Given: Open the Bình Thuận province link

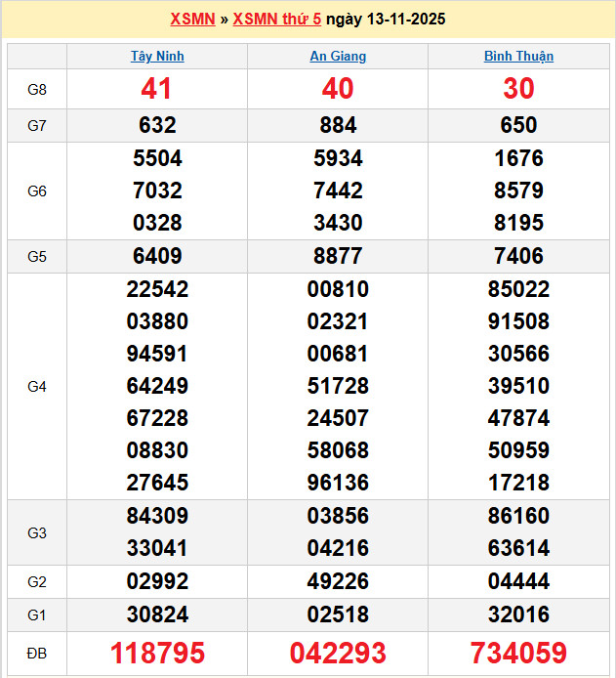Looking at the screenshot, I should coord(518,56).
